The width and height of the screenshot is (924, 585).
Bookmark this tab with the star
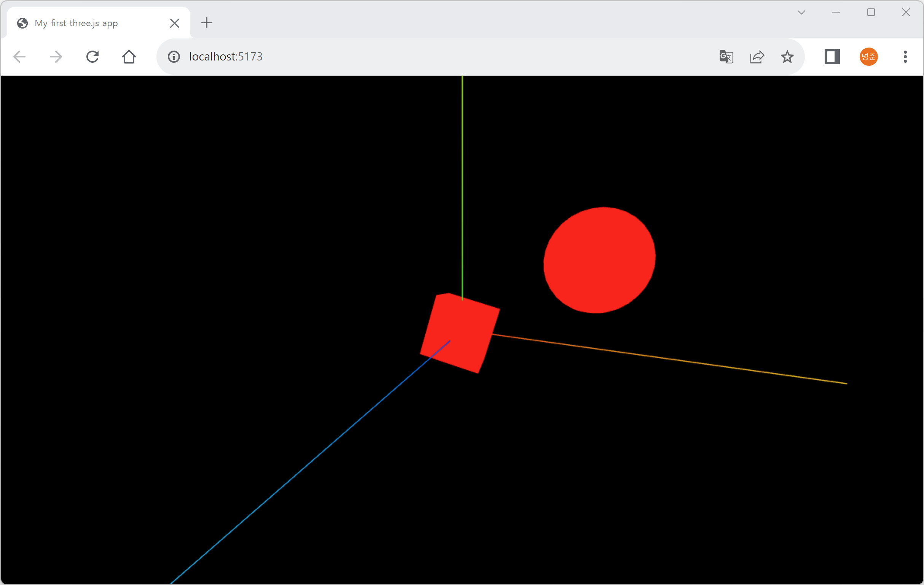(787, 57)
